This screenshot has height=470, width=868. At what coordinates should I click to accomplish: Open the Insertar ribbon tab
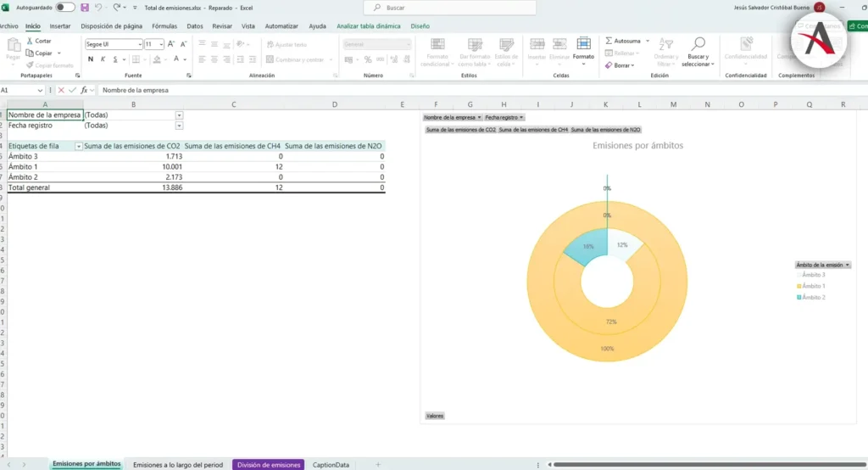pos(60,26)
